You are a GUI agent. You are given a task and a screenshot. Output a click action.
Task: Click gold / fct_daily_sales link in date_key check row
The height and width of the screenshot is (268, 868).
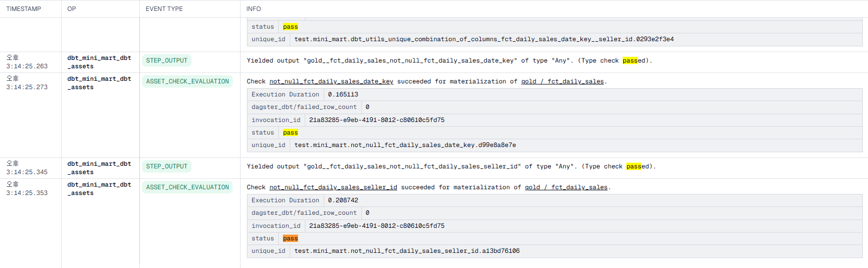coord(562,81)
